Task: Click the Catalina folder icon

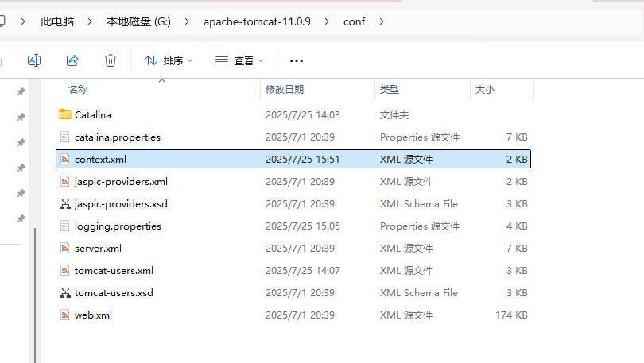Action: coord(65,114)
